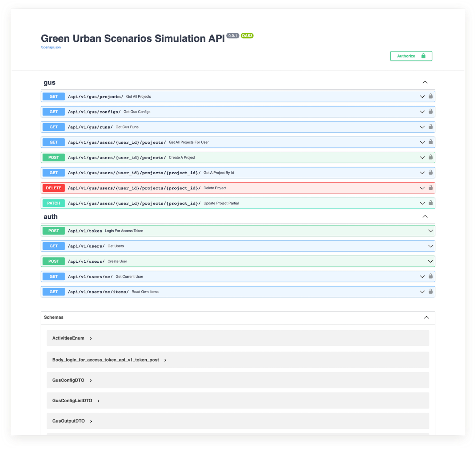Expand Get Gus Runs endpoint chevron
The image size is (476, 449).
[x=422, y=127]
